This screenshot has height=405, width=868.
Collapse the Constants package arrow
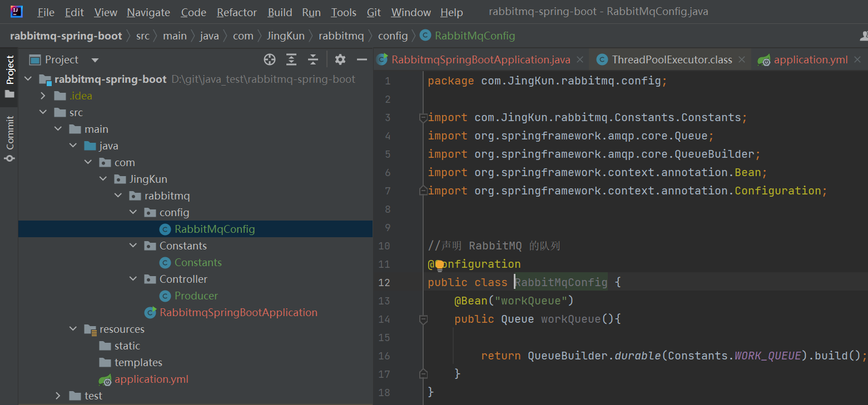[x=133, y=246]
